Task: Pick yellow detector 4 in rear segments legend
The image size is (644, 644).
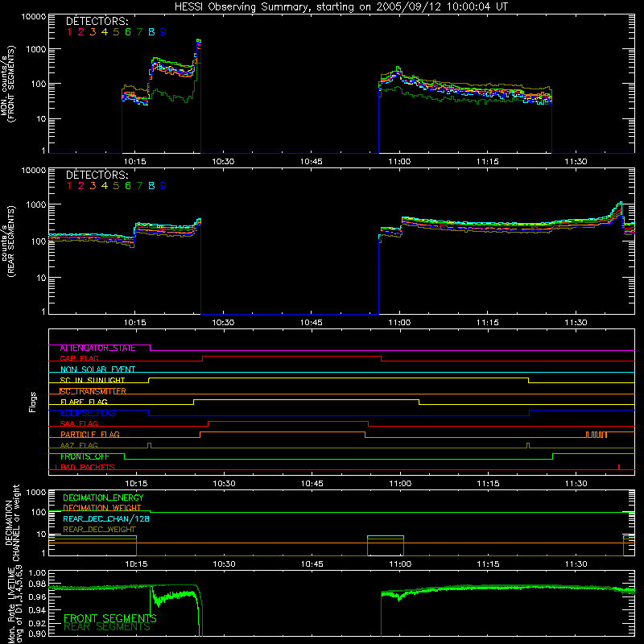Action: tap(105, 186)
